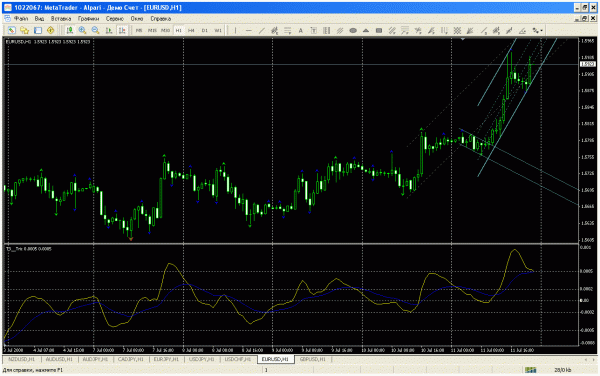
Task: Open the Окно menu
Action: click(137, 18)
